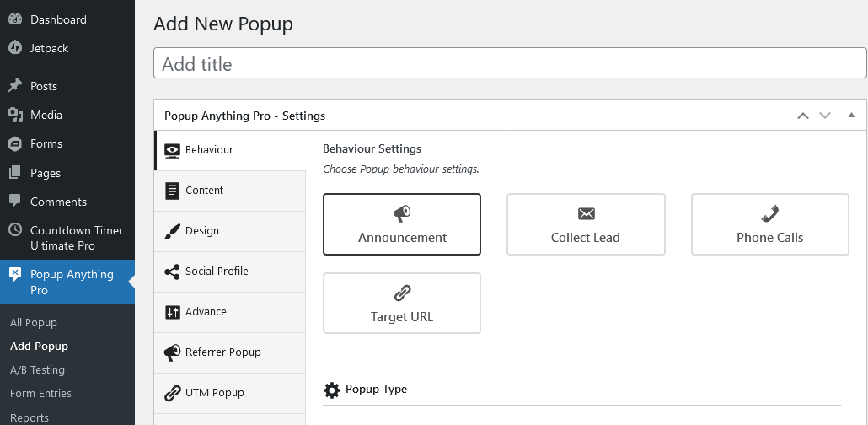Screen dimensions: 868x425
Task: Click 'Choose Popup behaviour settings.' description
Action: (x=401, y=169)
